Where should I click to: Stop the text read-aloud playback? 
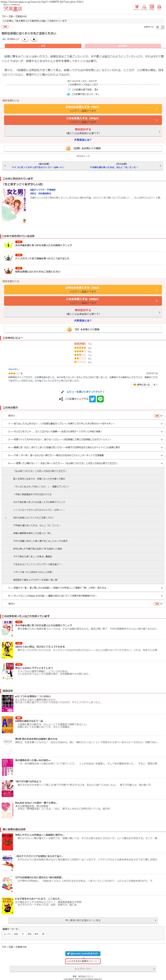click(x=34, y=39)
